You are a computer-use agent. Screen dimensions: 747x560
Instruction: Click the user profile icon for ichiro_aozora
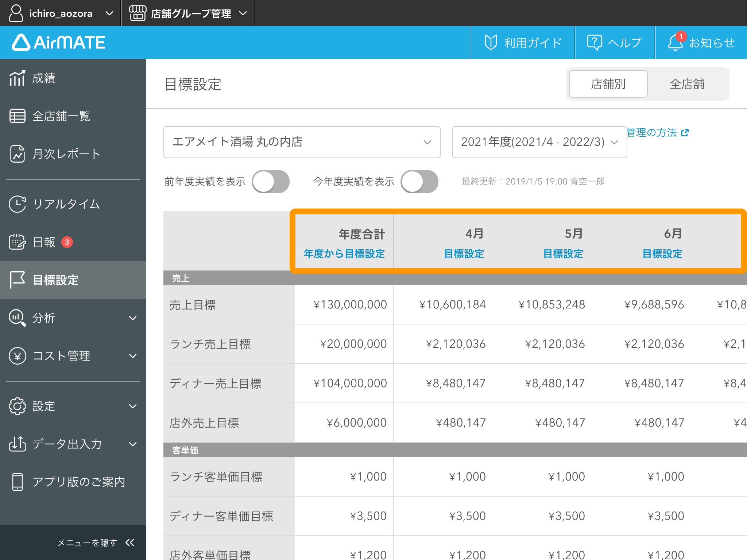(x=16, y=13)
